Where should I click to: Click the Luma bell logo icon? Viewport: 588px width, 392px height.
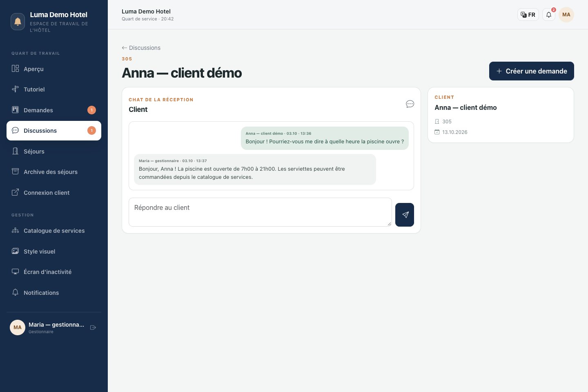[x=18, y=22]
